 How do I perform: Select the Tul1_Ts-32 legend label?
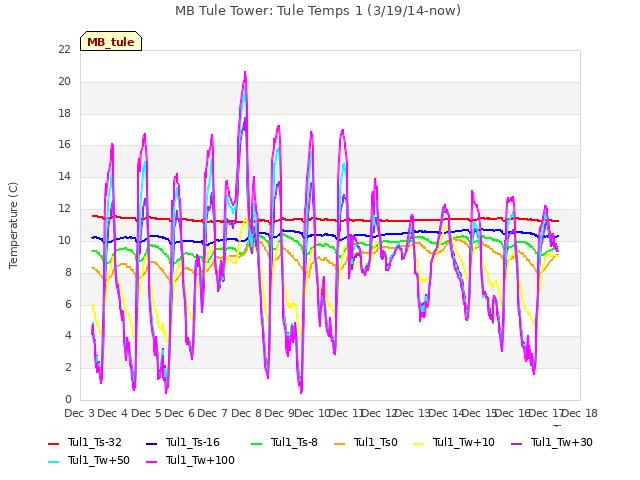[x=95, y=442]
